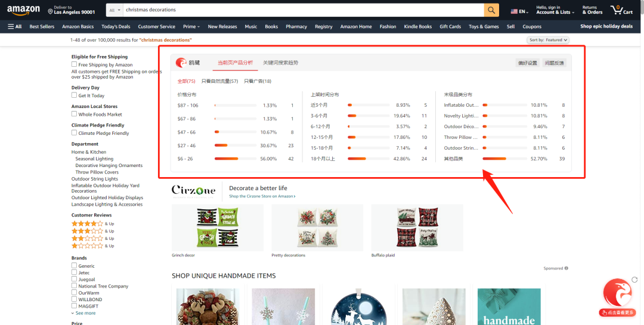Select 1 star & Up rating
The width and height of the screenshot is (644, 325).
pyautogui.click(x=93, y=246)
